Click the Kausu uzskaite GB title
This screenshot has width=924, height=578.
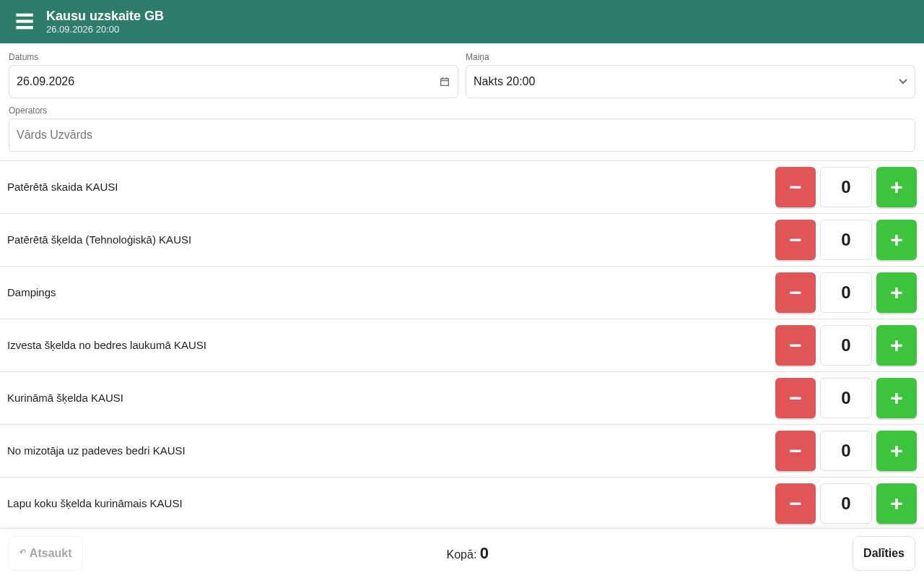(105, 16)
